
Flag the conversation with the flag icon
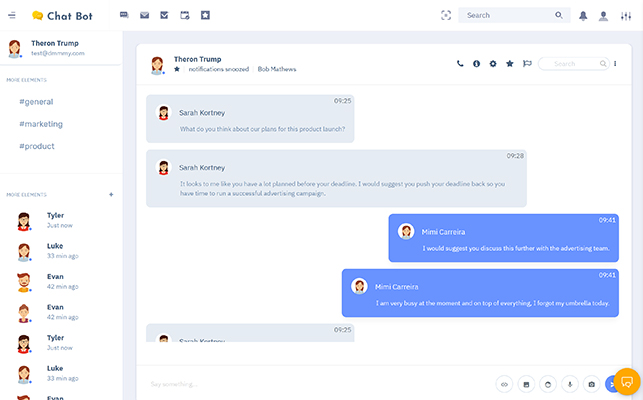(527, 64)
